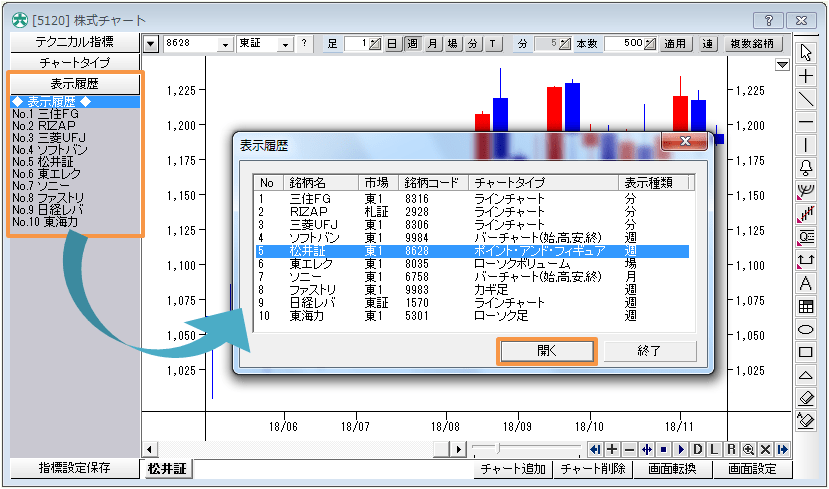Select the crosshair drawing tool
The height and width of the screenshot is (489, 829).
(805, 77)
